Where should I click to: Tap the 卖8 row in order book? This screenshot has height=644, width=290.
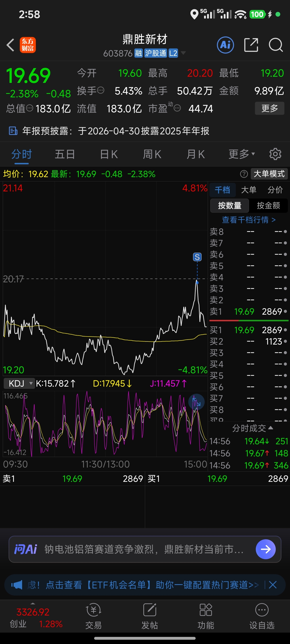(x=249, y=232)
